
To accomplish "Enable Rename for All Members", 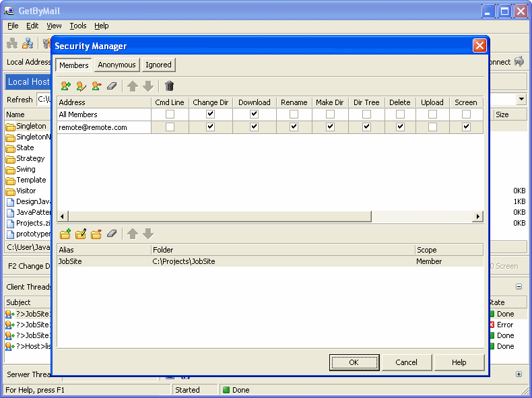I will (294, 114).
